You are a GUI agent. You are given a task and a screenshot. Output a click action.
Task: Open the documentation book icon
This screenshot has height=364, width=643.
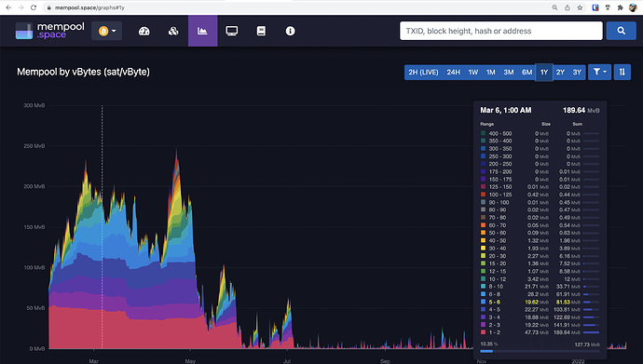[261, 31]
